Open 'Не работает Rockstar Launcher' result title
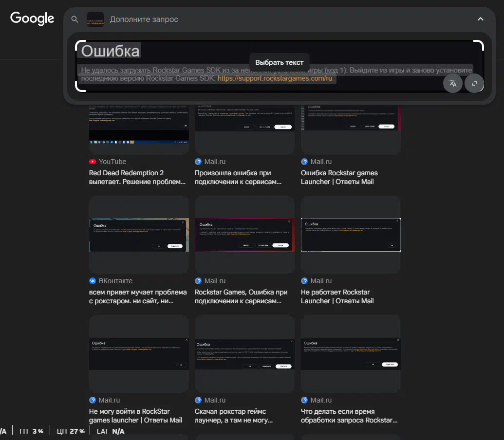 [337, 296]
